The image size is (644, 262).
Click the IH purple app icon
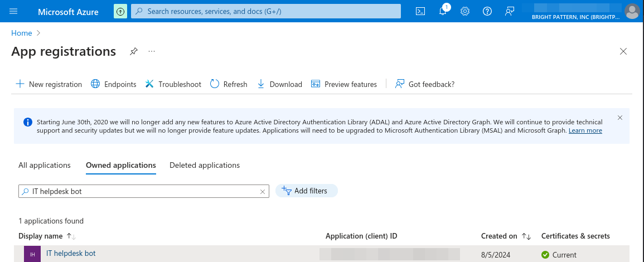[32, 254]
